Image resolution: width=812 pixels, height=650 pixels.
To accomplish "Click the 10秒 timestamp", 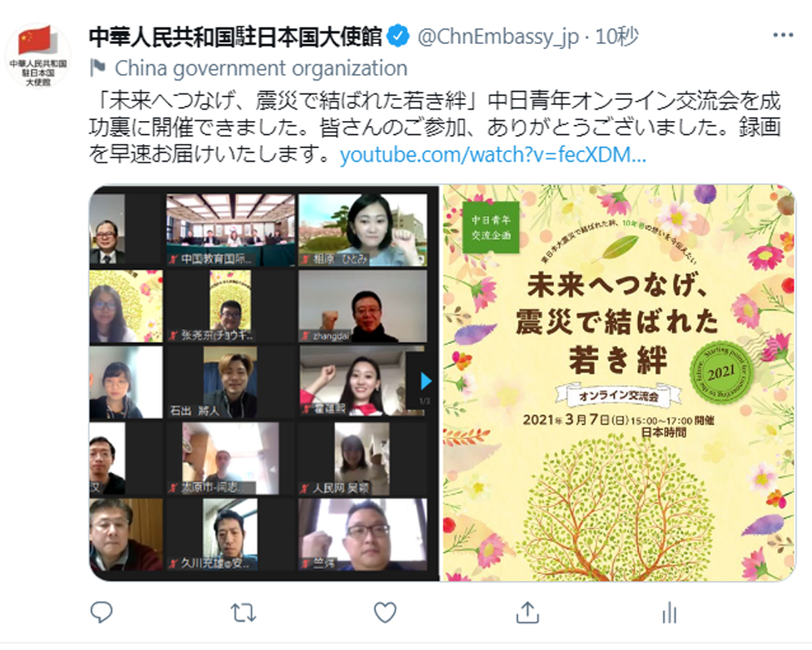I will tap(617, 37).
